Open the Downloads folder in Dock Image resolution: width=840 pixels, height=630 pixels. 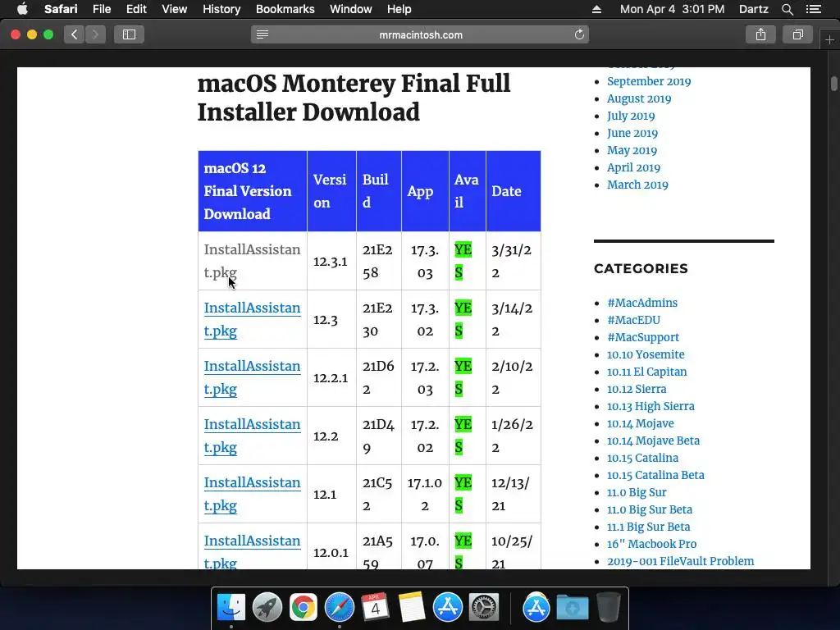(x=572, y=608)
